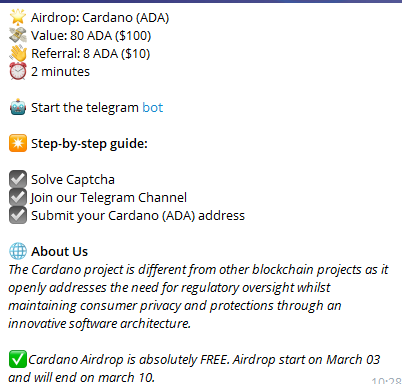Click the waving hand emoji beside Referral

(x=18, y=53)
